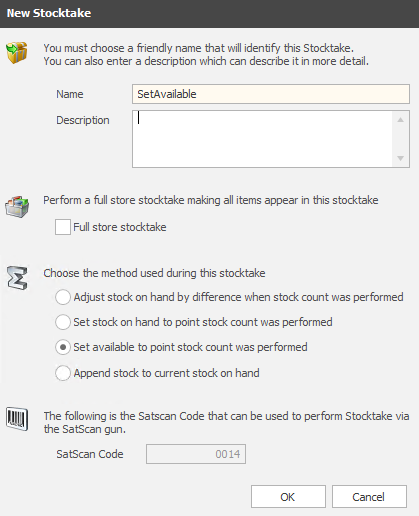Select Set available to point stock count
Screen dimensions: 419x516
coord(63,347)
